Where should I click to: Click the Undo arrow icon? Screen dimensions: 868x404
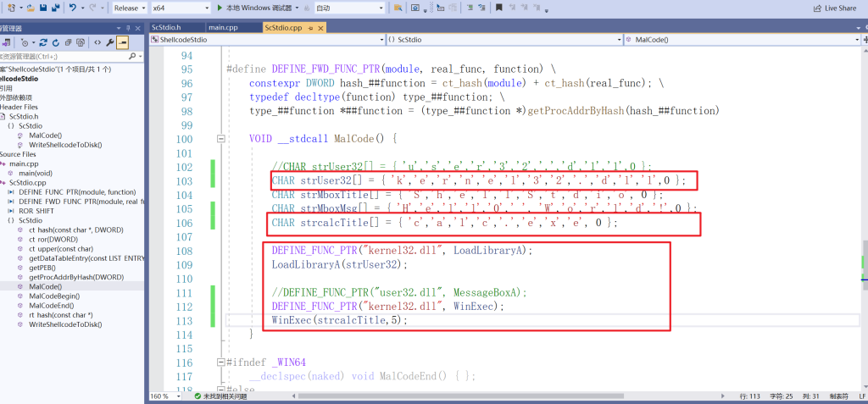coord(72,8)
